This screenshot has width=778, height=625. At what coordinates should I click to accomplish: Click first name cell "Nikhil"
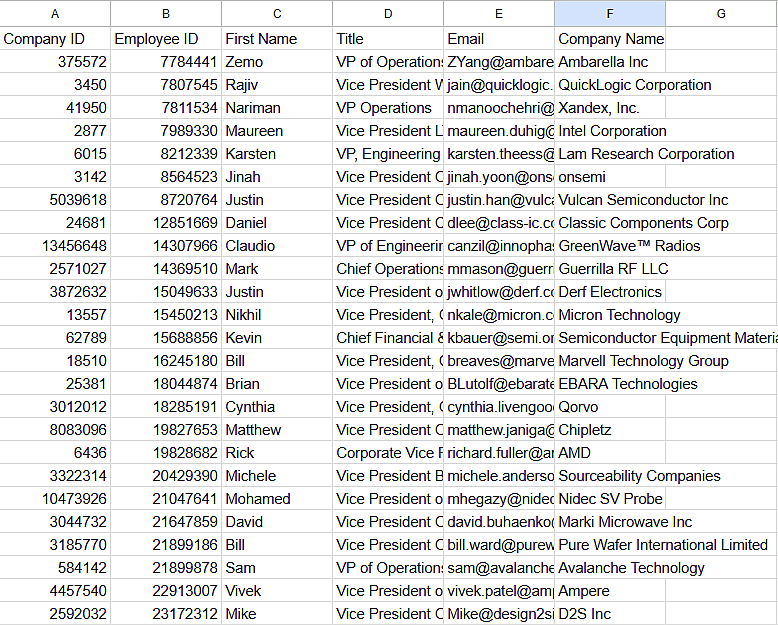pos(277,315)
